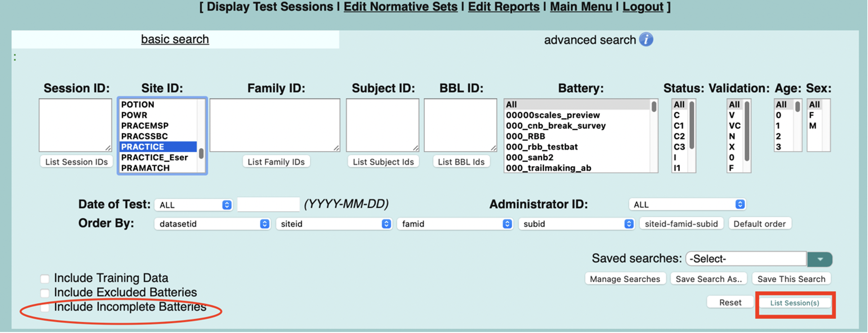Select VC in the Validation list
The height and width of the screenshot is (333, 868).
pos(735,126)
